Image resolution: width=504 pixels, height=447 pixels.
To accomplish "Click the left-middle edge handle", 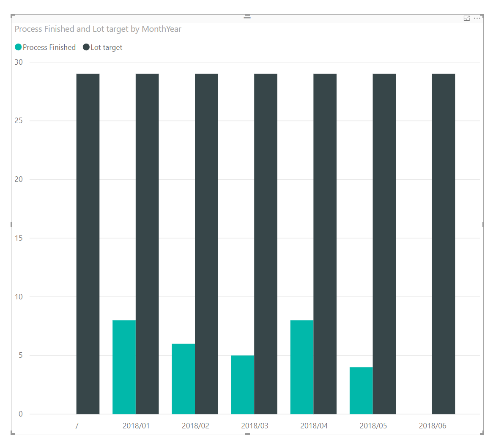I will 11,225.
